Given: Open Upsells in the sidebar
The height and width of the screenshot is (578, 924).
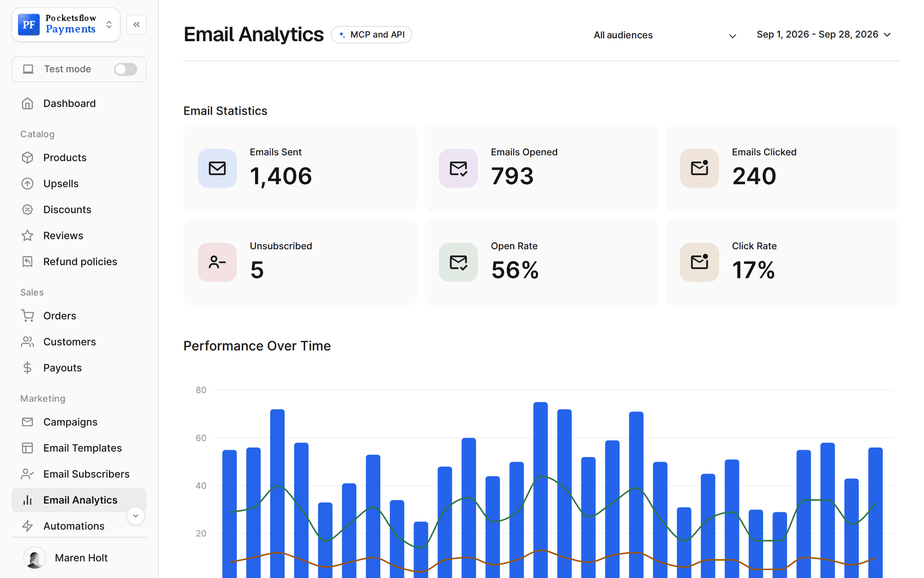Looking at the screenshot, I should pyautogui.click(x=79, y=184).
